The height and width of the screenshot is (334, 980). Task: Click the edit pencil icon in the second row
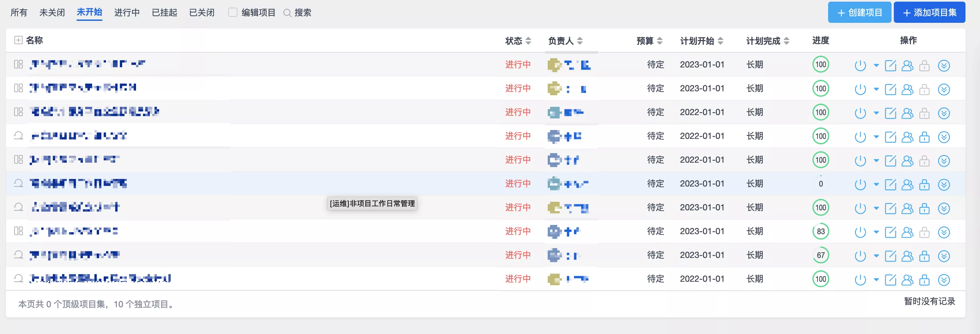pyautogui.click(x=890, y=90)
